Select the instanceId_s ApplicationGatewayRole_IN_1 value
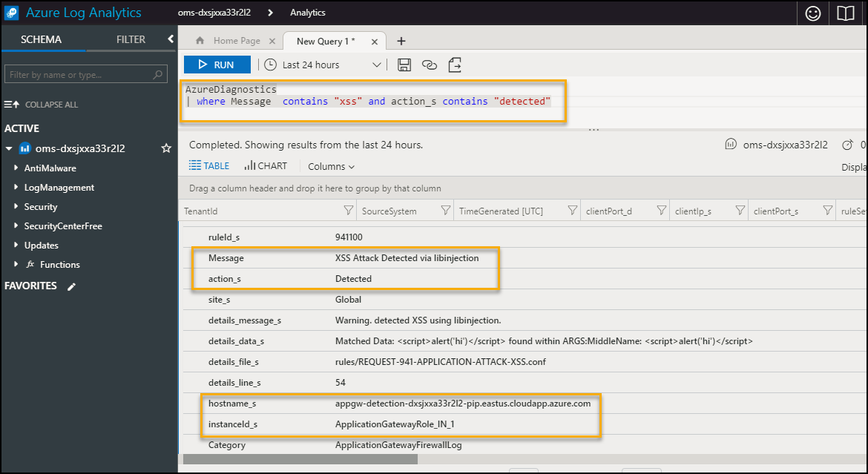The image size is (868, 474). [395, 424]
